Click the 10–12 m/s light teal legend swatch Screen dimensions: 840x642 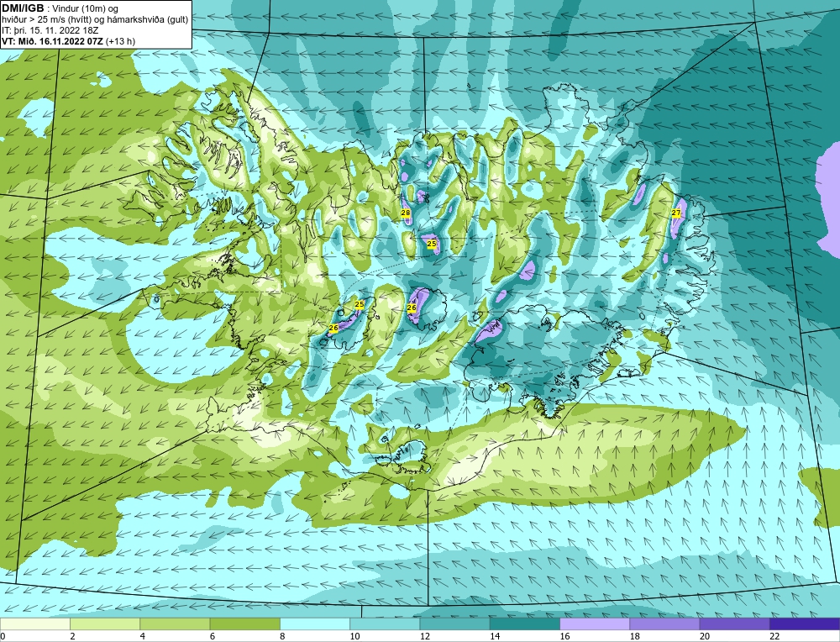[385, 624]
